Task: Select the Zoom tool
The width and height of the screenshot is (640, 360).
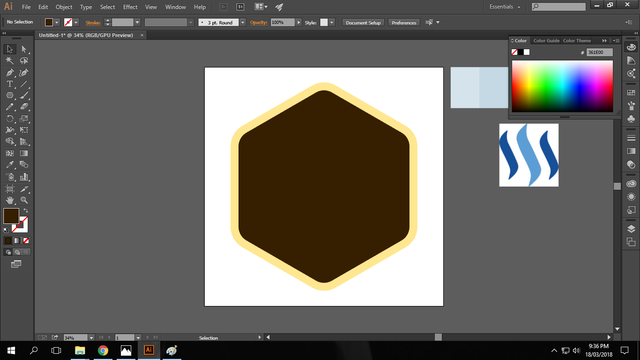Action: (x=24, y=200)
